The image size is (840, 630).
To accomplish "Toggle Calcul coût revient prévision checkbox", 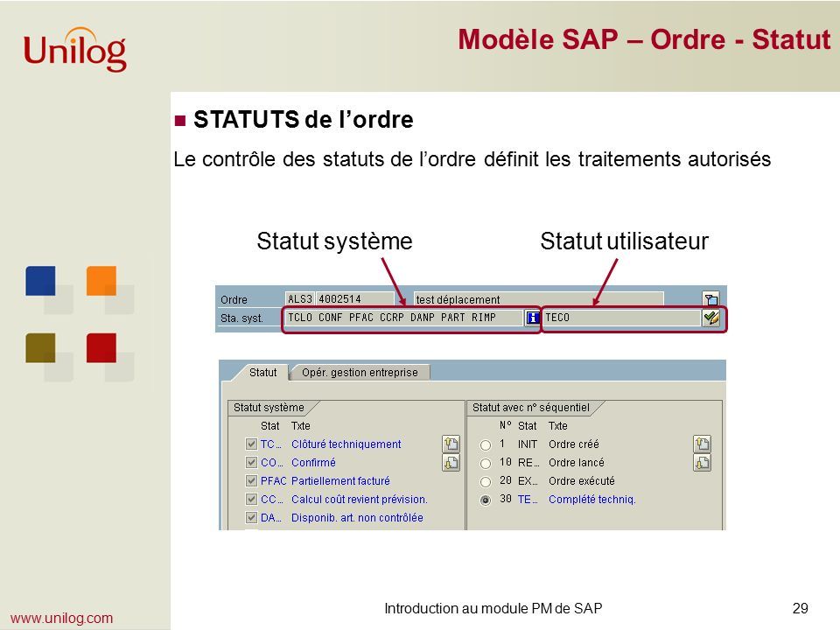I will coord(251,500).
